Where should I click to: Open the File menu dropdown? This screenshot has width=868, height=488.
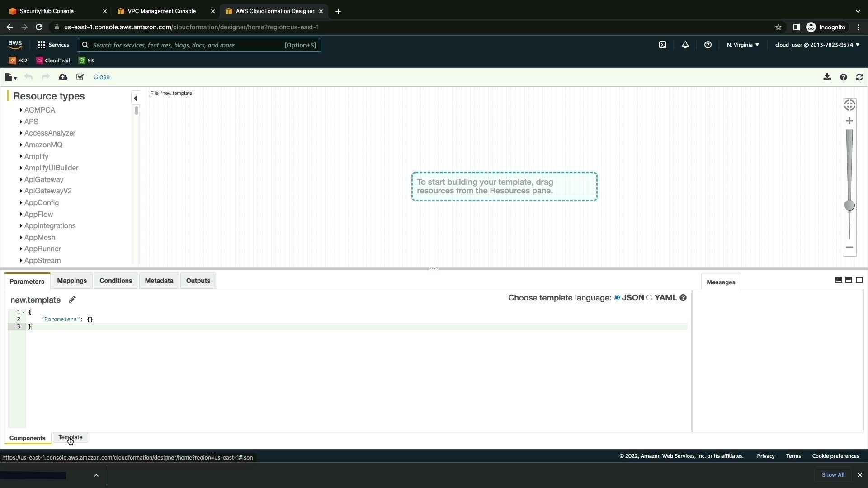pyautogui.click(x=10, y=77)
